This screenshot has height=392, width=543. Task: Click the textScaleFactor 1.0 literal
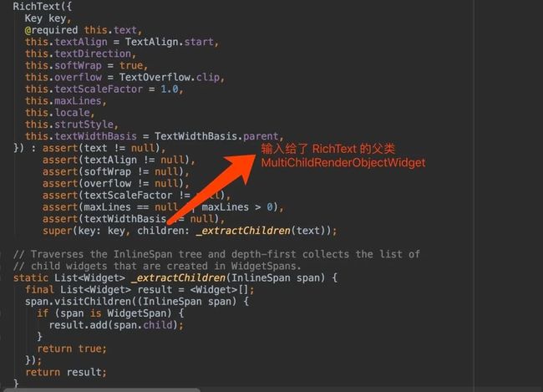170,89
